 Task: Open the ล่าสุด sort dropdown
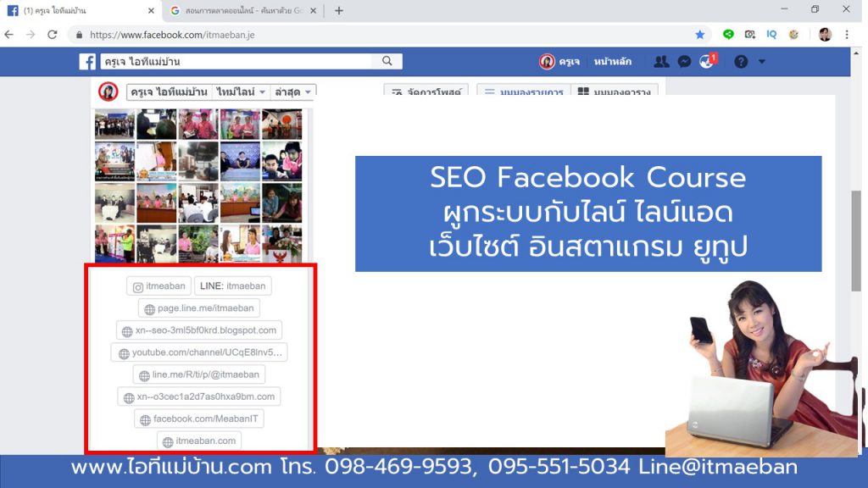(x=291, y=91)
